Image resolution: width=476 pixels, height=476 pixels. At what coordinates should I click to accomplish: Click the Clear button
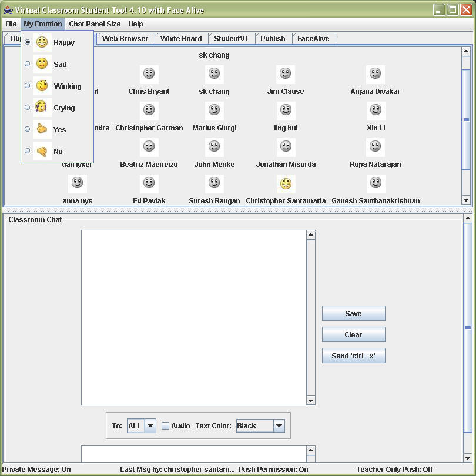coord(353,335)
